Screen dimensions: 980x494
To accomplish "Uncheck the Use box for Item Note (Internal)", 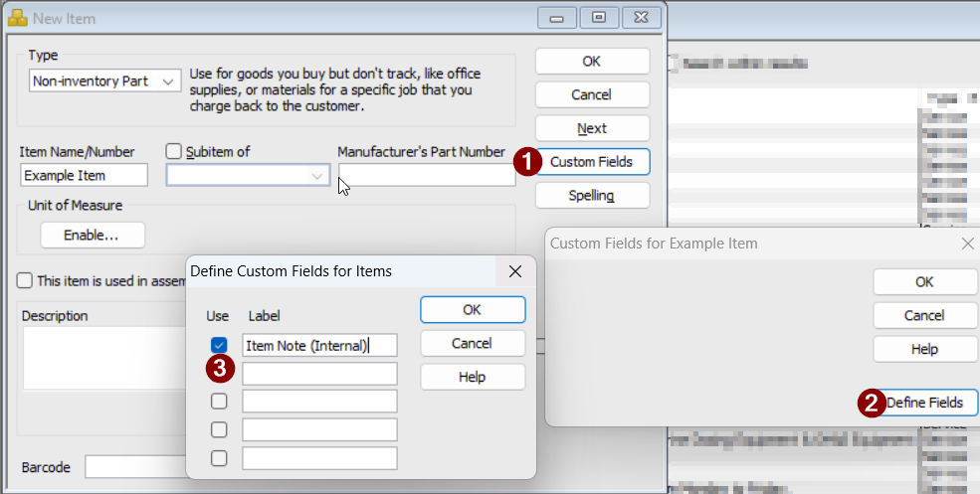I will [219, 345].
